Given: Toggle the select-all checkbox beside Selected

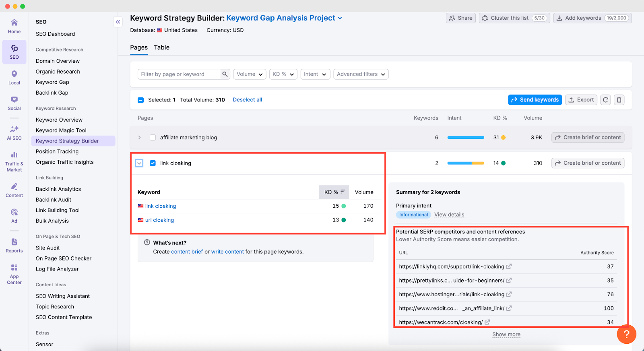Looking at the screenshot, I should coord(141,100).
